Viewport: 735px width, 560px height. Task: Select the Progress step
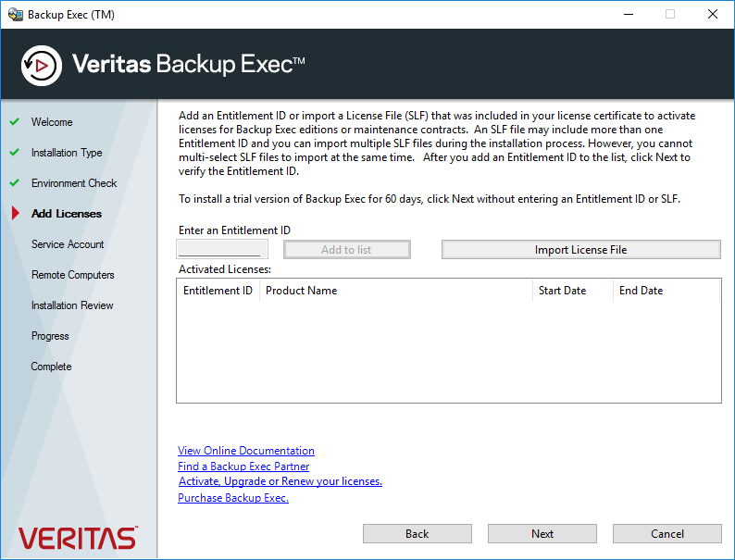pyautogui.click(x=50, y=336)
